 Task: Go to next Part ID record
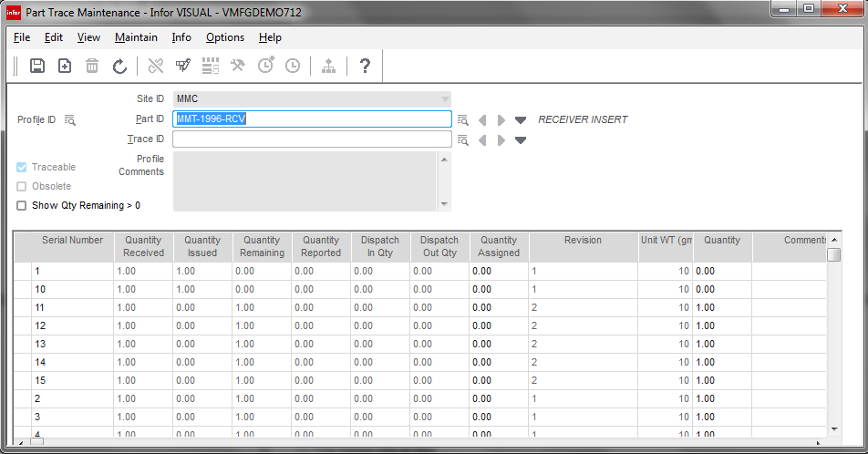tap(501, 119)
